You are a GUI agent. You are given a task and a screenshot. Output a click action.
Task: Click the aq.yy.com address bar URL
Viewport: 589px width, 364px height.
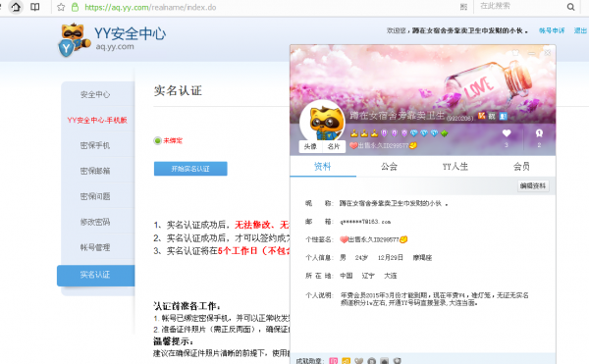150,7
